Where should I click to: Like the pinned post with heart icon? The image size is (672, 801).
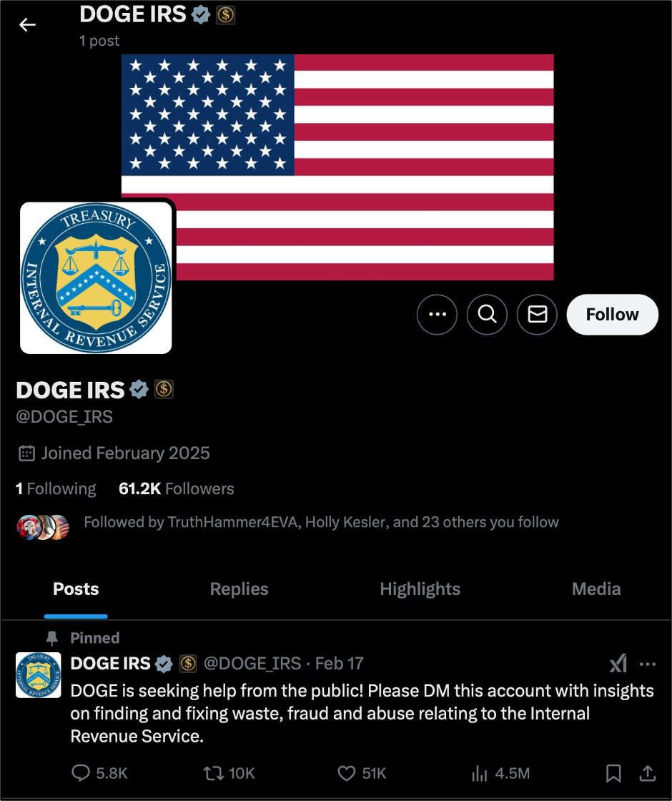point(347,773)
